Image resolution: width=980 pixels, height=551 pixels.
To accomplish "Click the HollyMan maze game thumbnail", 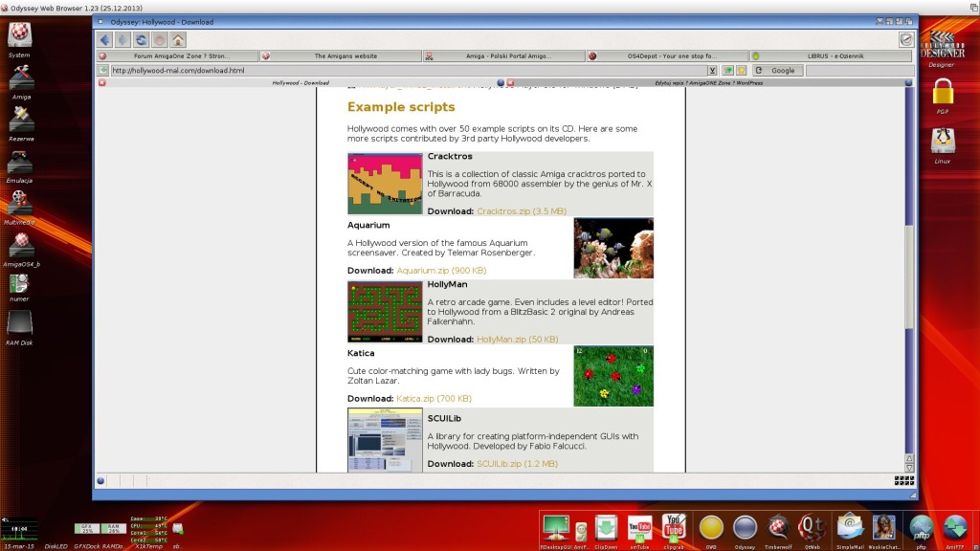I will 385,312.
